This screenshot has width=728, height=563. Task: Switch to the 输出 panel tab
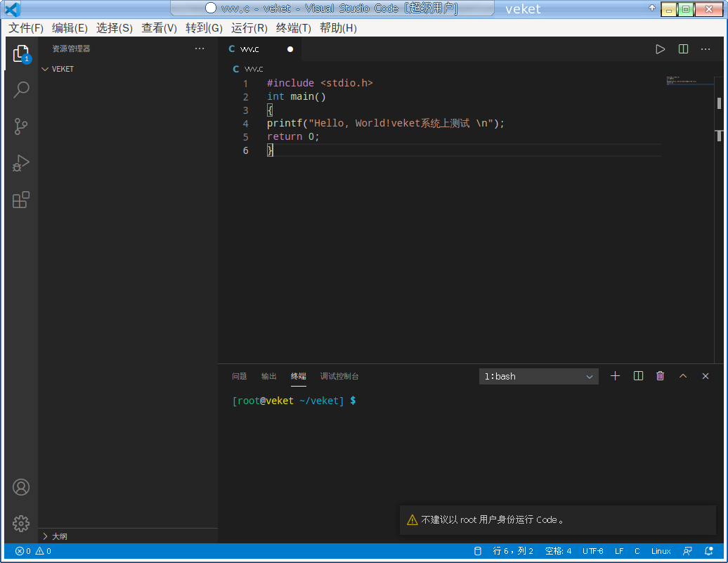click(x=268, y=376)
